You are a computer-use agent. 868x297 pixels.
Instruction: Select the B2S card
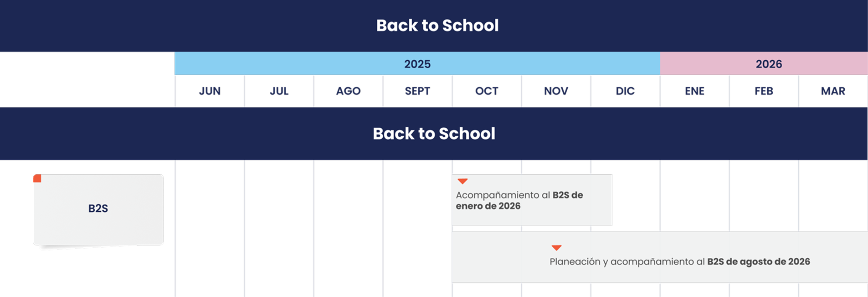[98, 209]
